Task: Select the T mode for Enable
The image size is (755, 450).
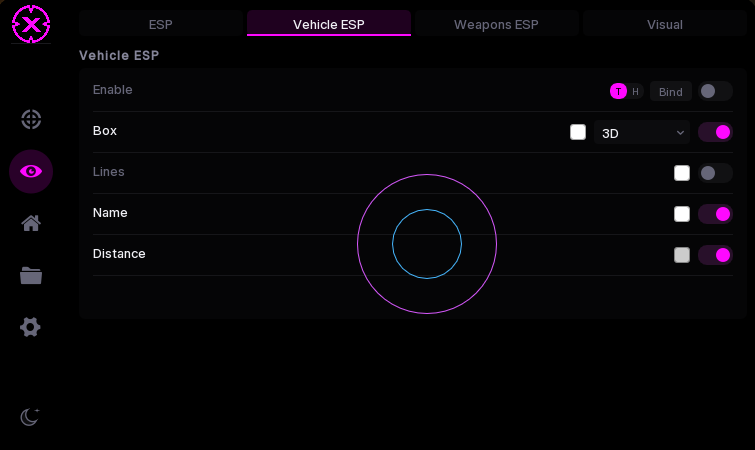Action: coord(618,91)
